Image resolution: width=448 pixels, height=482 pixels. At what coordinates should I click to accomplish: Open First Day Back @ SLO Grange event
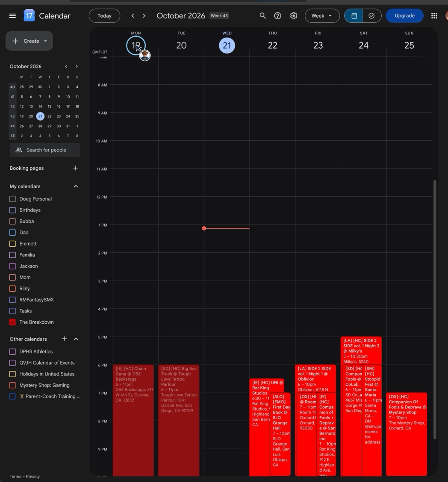(x=280, y=434)
